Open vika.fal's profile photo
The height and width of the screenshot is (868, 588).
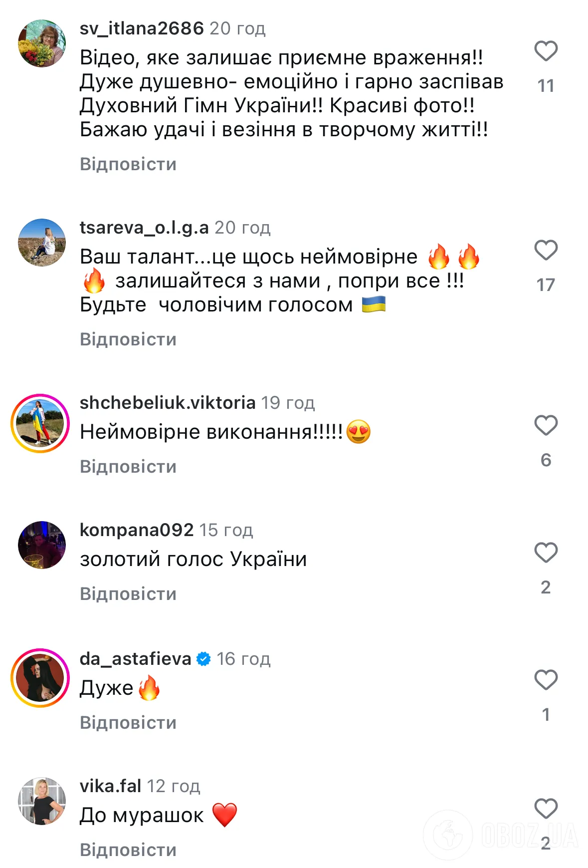[42, 801]
